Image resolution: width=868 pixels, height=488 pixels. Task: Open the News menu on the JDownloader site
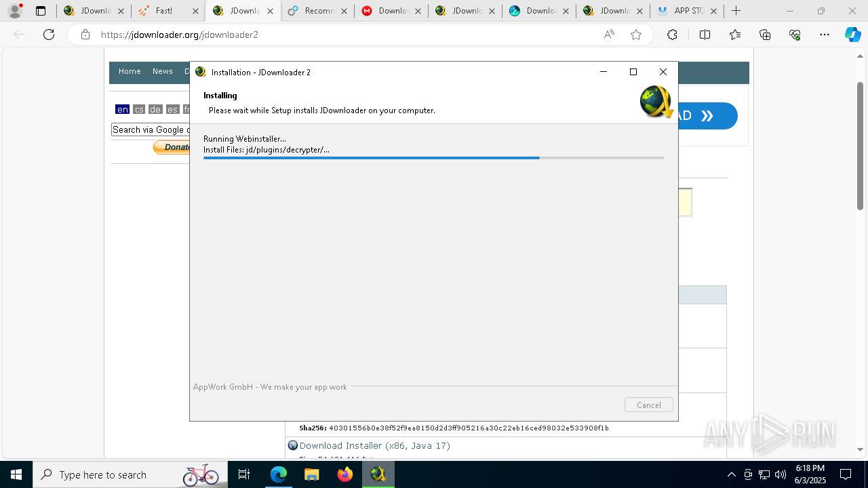163,71
